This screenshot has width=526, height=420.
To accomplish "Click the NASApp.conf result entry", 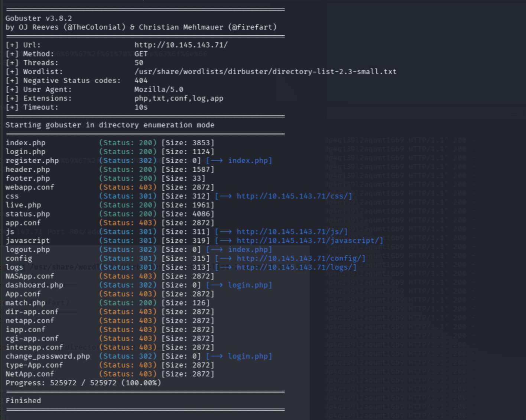I will [30, 277].
